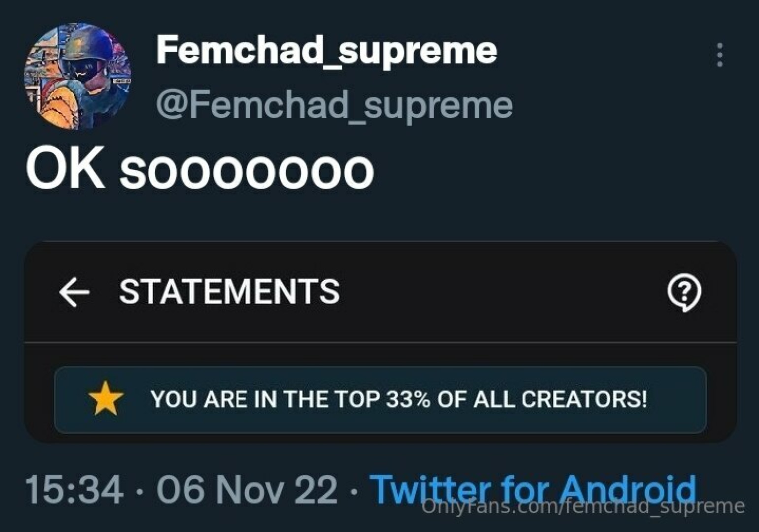The width and height of the screenshot is (759, 532).
Task: Click the gray @Femchad_supreme handle
Action: 334,105
